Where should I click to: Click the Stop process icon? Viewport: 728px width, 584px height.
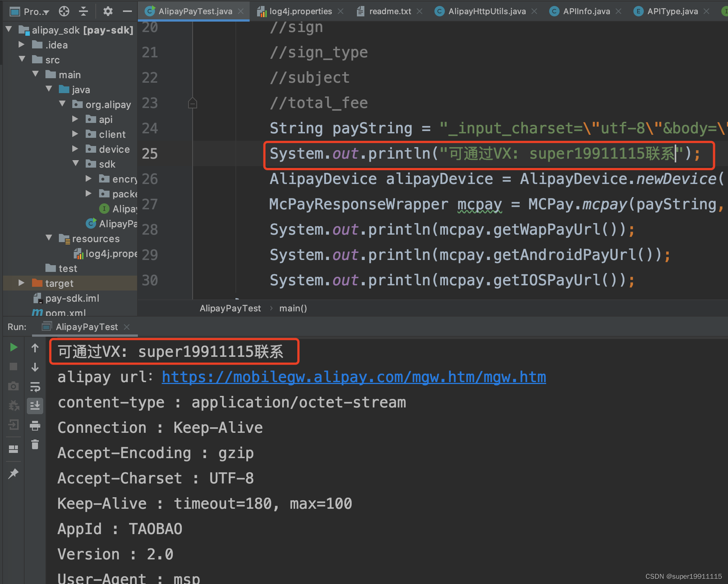click(13, 367)
